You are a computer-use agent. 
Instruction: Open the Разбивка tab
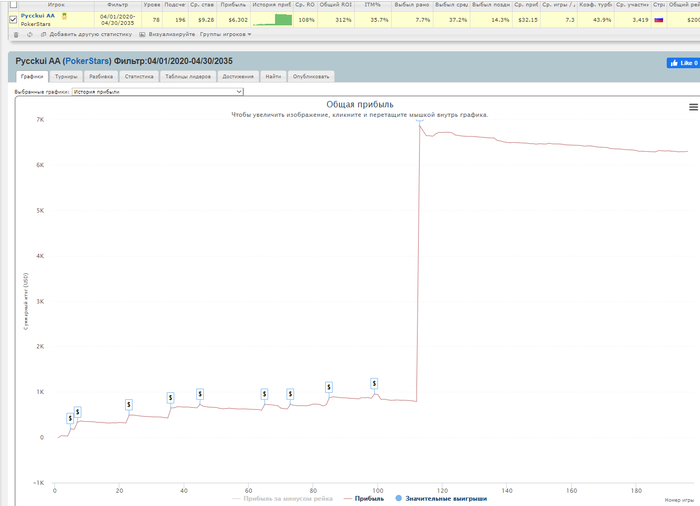pyautogui.click(x=101, y=76)
